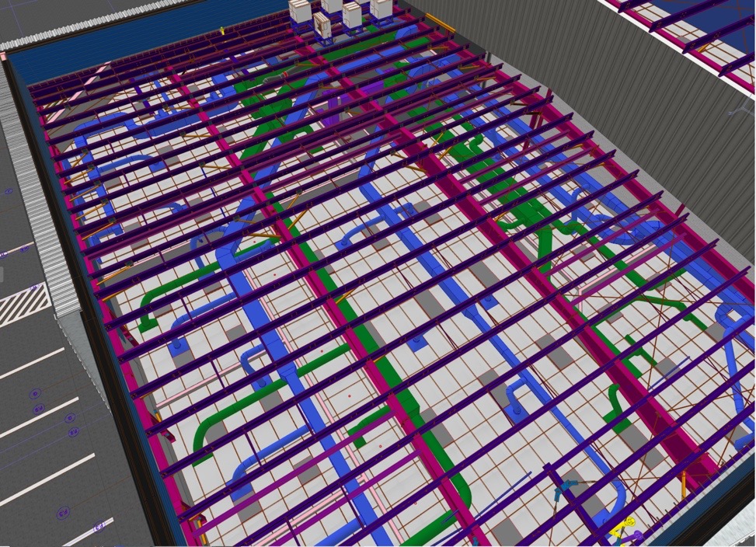Select the front-most rooftop unit on blue frame
Screen dimensions: 756x547
tap(322, 28)
